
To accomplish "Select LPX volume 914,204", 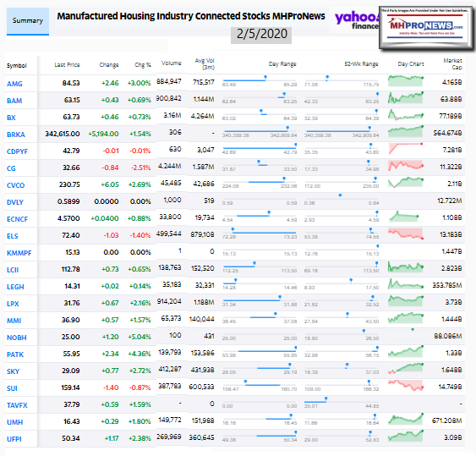I will 169,301.
